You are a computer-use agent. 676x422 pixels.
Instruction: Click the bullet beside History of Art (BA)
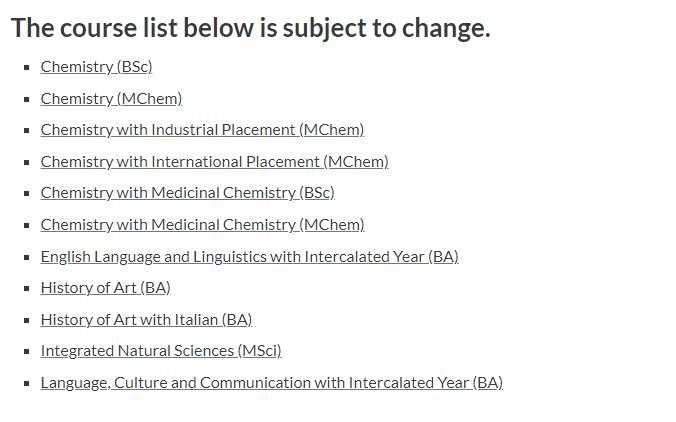click(27, 288)
